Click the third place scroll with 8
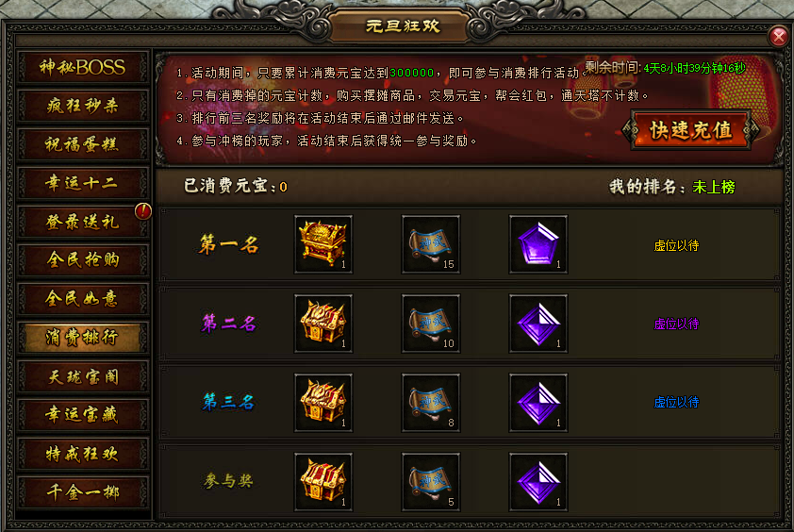The image size is (794, 532). click(431, 403)
